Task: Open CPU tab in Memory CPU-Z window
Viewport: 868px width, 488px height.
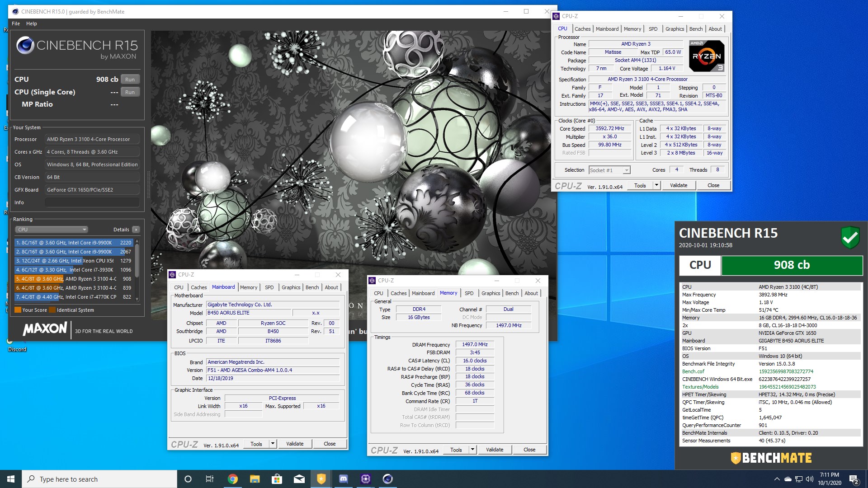Action: [x=378, y=293]
